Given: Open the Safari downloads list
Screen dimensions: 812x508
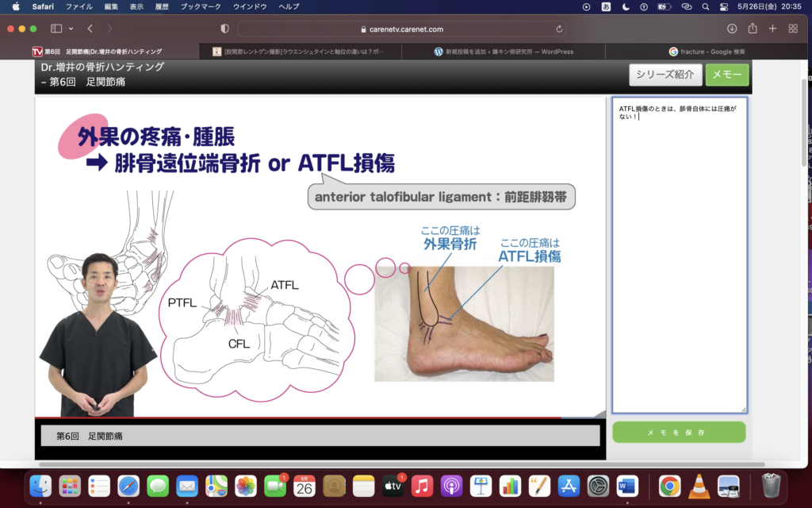Looking at the screenshot, I should pyautogui.click(x=732, y=29).
